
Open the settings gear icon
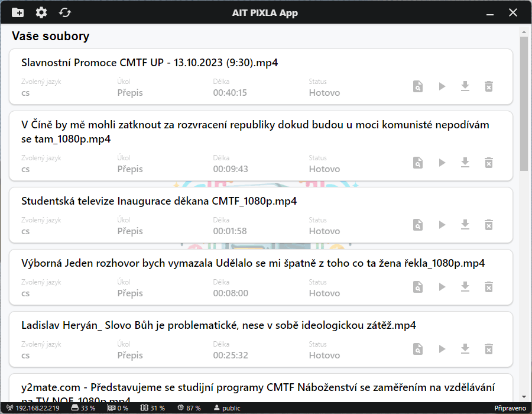tap(41, 12)
